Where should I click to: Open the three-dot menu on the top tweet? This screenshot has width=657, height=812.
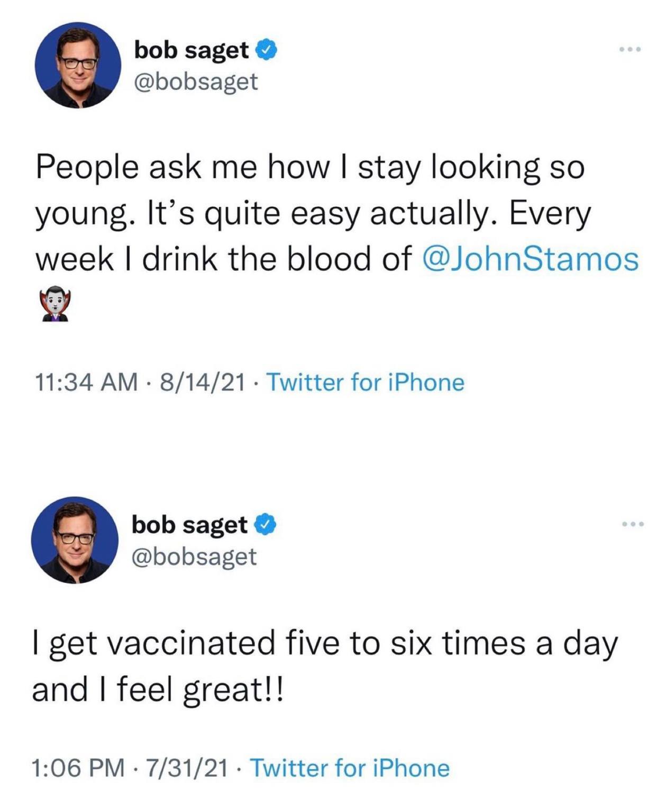[x=631, y=50]
